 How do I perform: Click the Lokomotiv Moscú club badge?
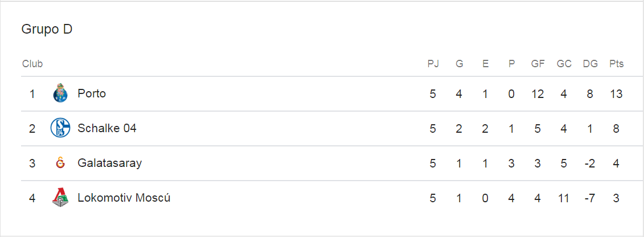click(60, 198)
